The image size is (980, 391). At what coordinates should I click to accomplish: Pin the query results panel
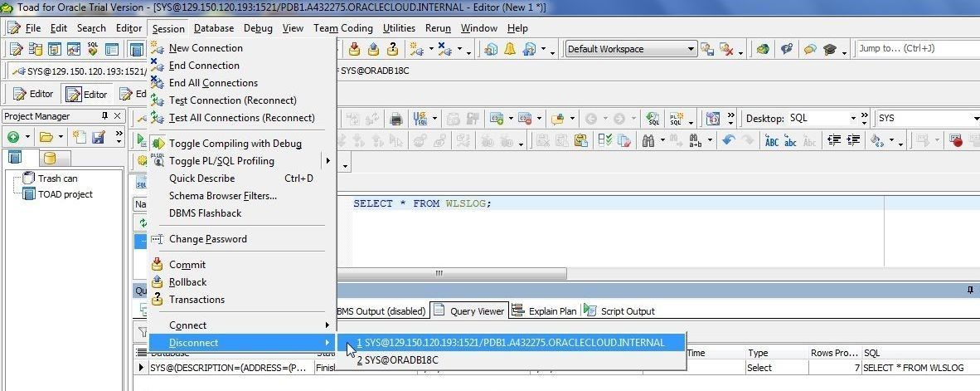pos(971,291)
